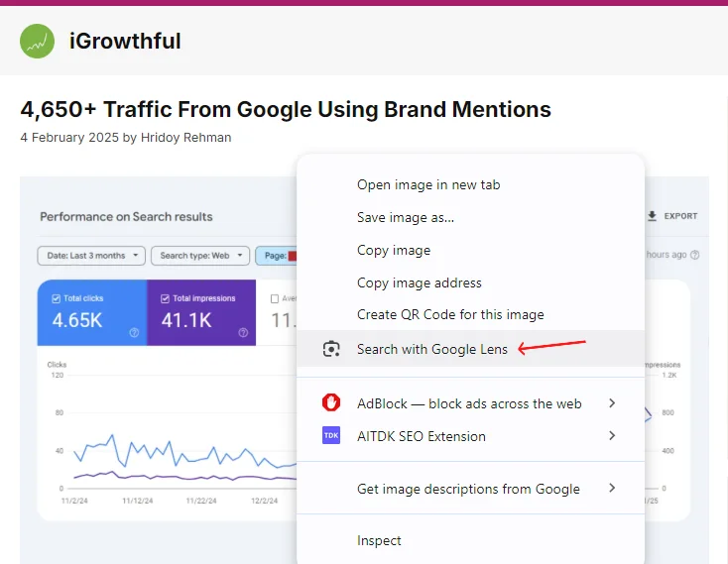Click the help icon on Total impressions card
Viewport: 728px width, 564px height.
click(243, 333)
